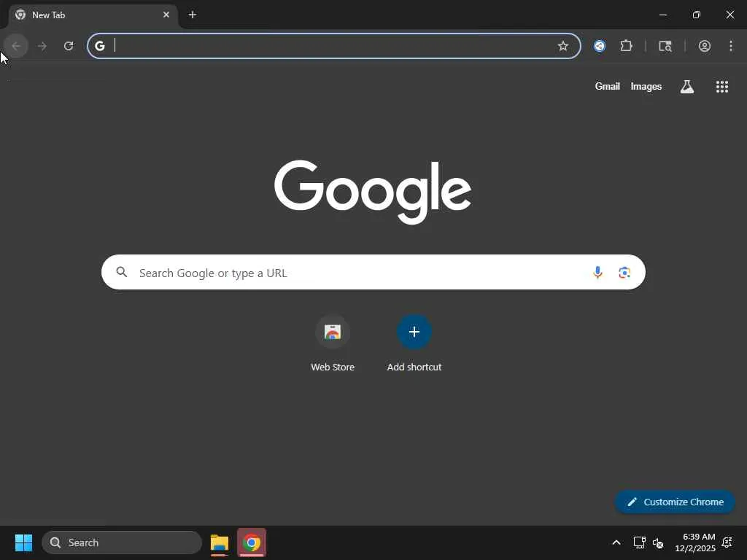This screenshot has height=560, width=747.
Task: Go forward with the forward arrow
Action: tap(42, 46)
